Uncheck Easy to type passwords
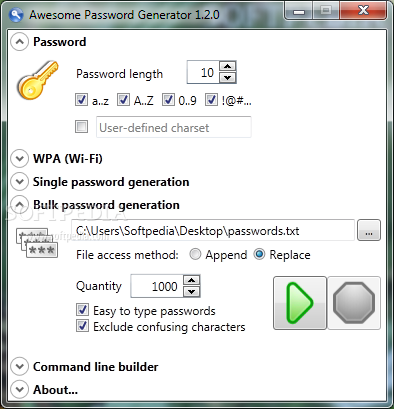The image size is (394, 409). (x=82, y=310)
